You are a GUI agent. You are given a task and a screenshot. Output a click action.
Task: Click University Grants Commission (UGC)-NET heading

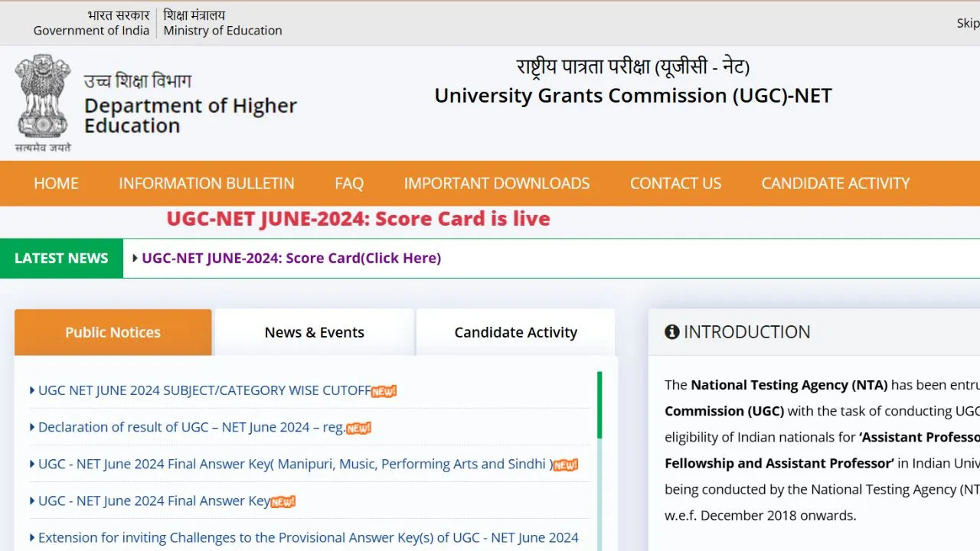coord(633,96)
